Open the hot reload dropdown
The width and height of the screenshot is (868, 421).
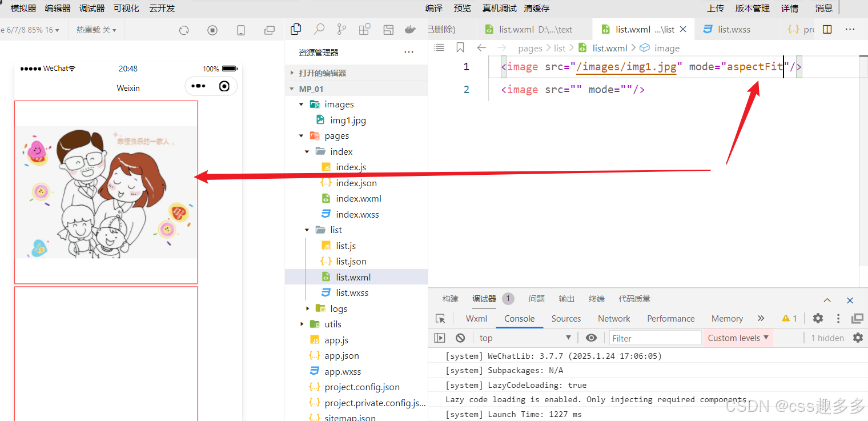coord(97,30)
